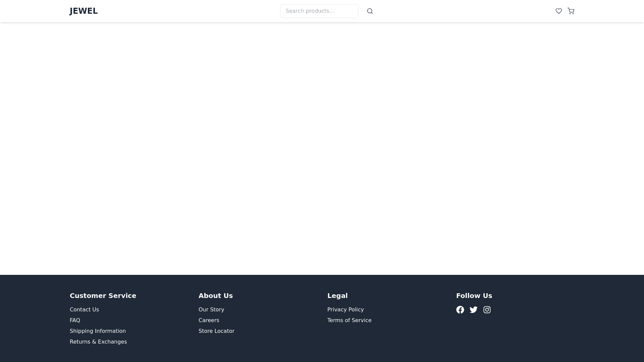Click the About Us heading
The width and height of the screenshot is (644, 362).
(216, 296)
